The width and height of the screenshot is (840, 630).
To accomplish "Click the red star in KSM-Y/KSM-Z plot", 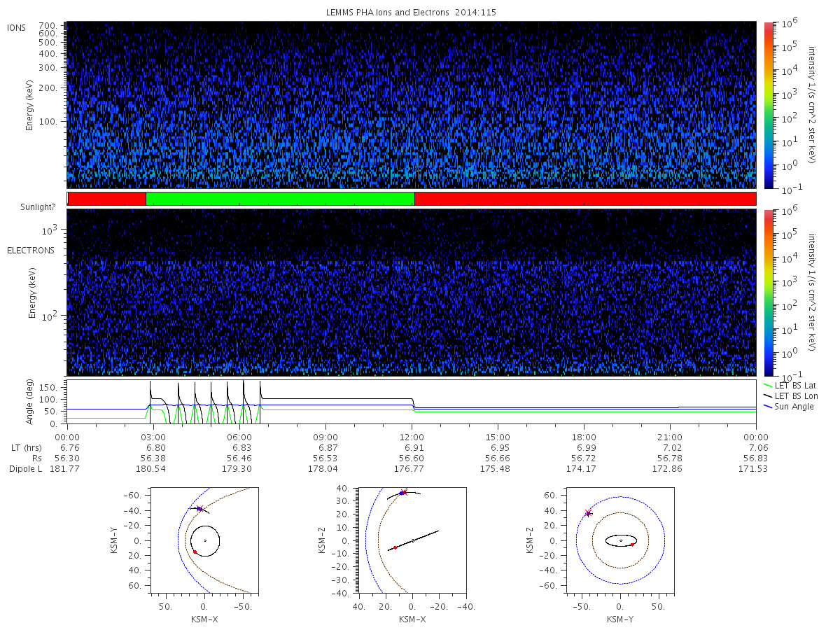I will coord(588,513).
